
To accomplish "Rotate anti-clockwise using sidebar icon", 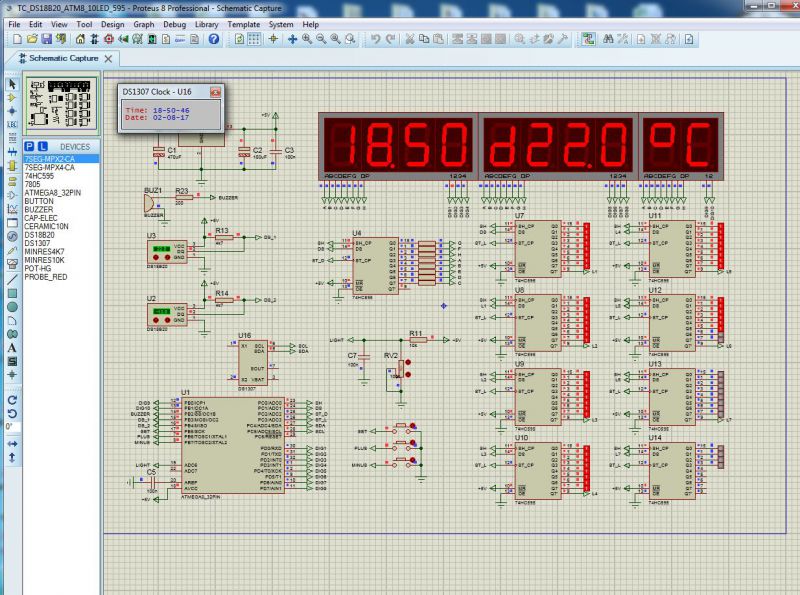I will click(x=12, y=413).
